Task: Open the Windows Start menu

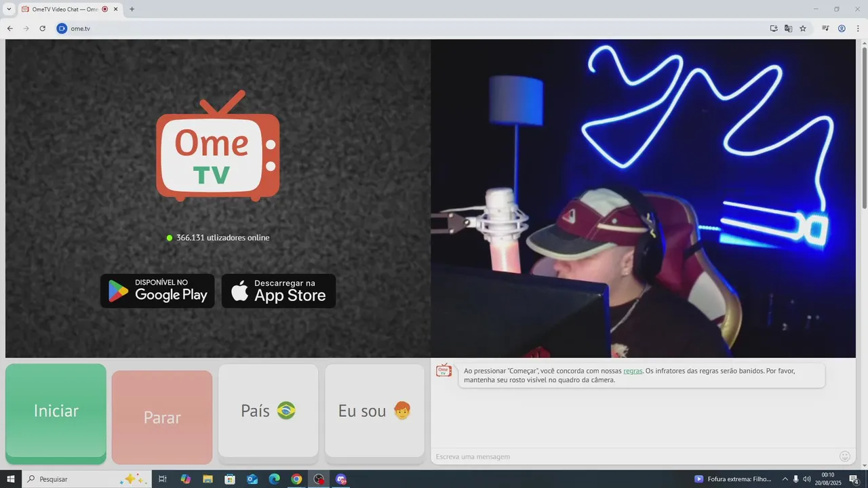Action: click(11, 479)
